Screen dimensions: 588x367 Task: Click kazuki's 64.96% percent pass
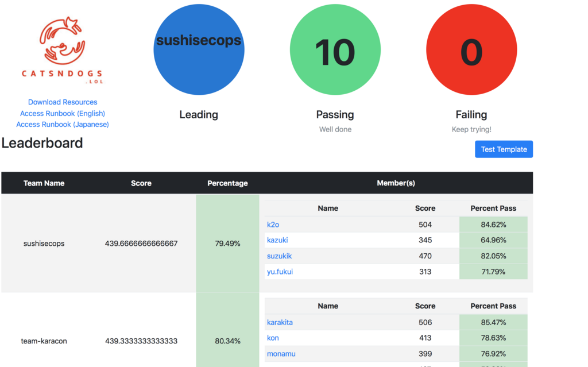coord(493,240)
